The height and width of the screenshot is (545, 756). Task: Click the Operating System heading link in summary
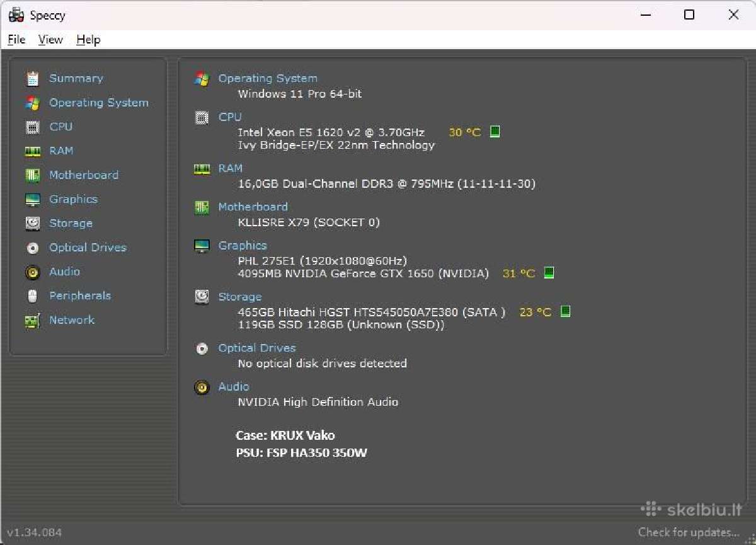pyautogui.click(x=268, y=79)
